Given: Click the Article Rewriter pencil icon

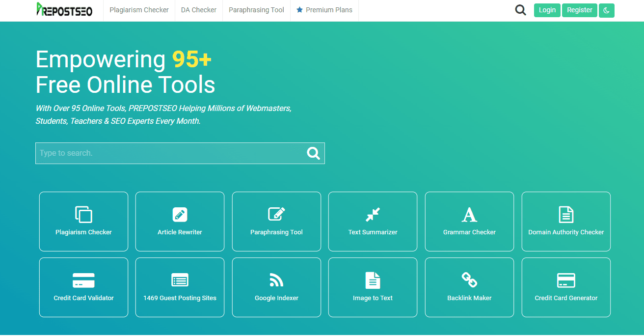Looking at the screenshot, I should [180, 215].
